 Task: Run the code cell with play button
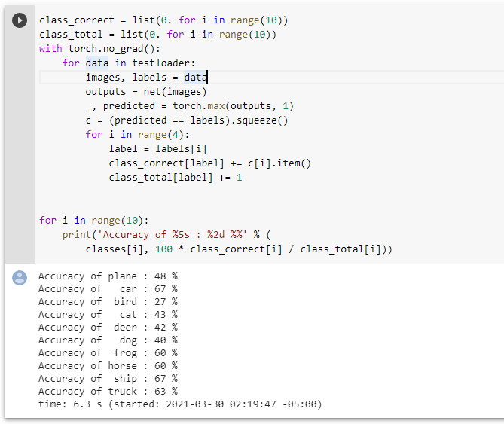[x=20, y=20]
